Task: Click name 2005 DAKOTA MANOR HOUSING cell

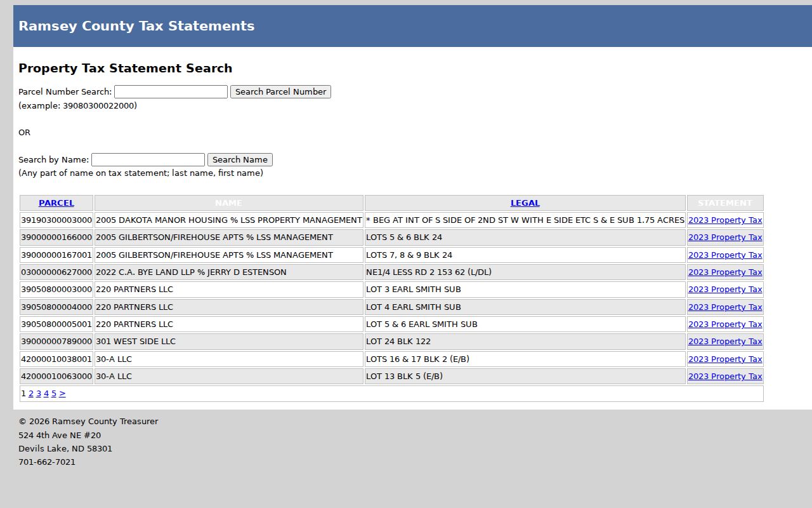Action: point(229,220)
